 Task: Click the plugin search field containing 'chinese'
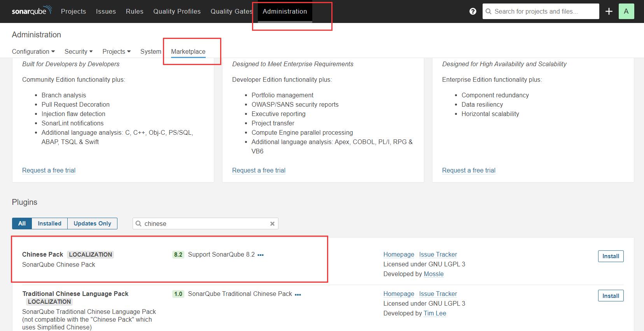[x=205, y=224]
